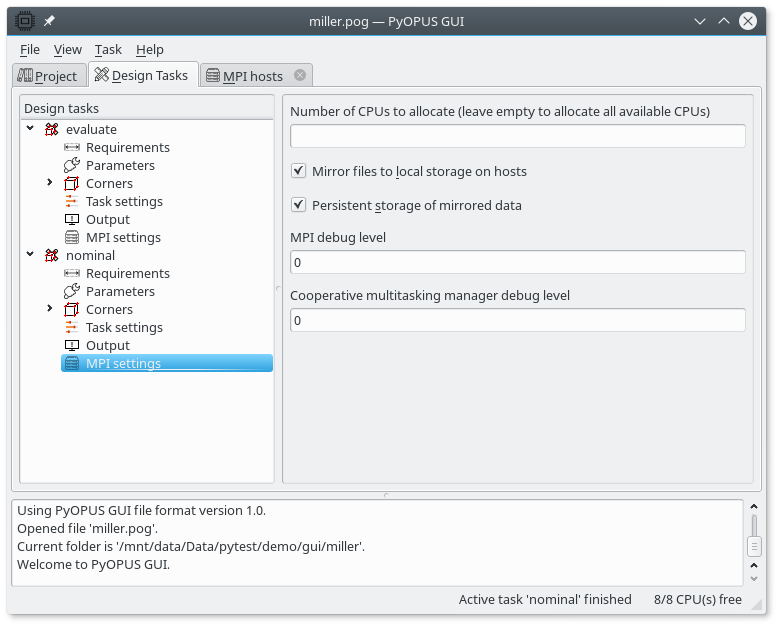Click the Output icon under evaluate

72,220
